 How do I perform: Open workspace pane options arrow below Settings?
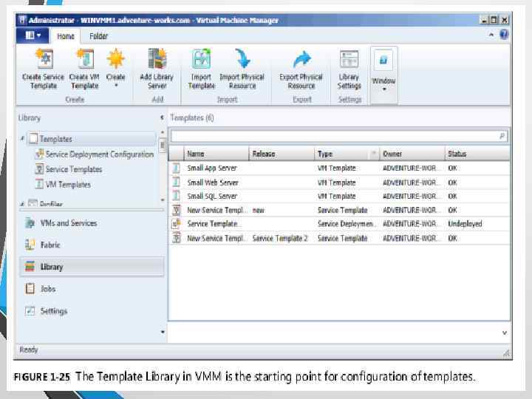163,332
